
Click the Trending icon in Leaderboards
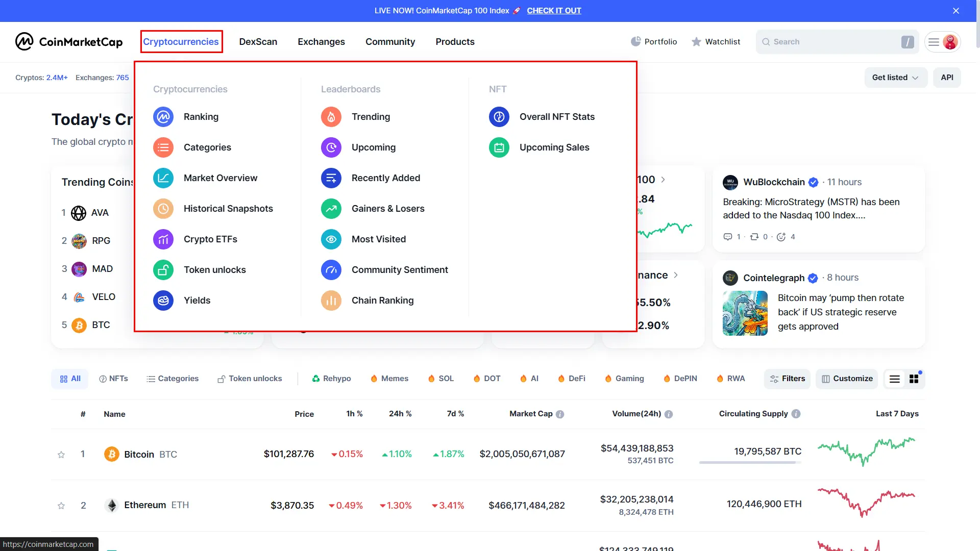point(331,116)
